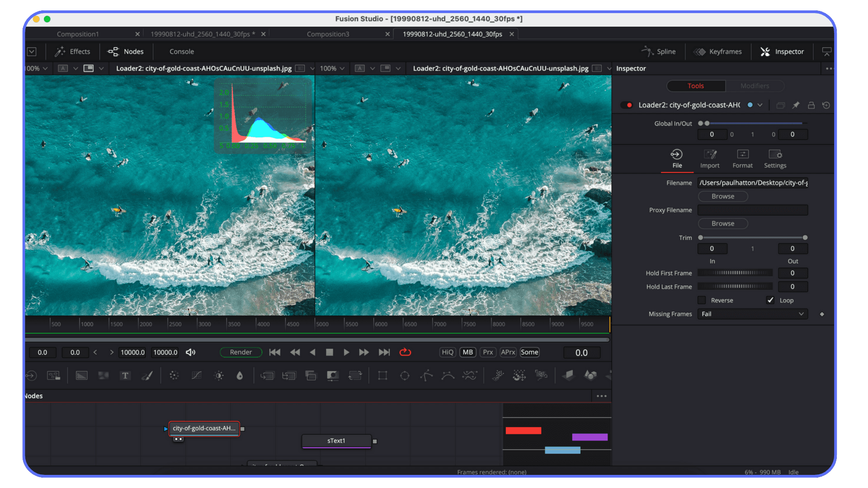Enable the Reverse checkbox
868x488 pixels.
[x=702, y=300]
